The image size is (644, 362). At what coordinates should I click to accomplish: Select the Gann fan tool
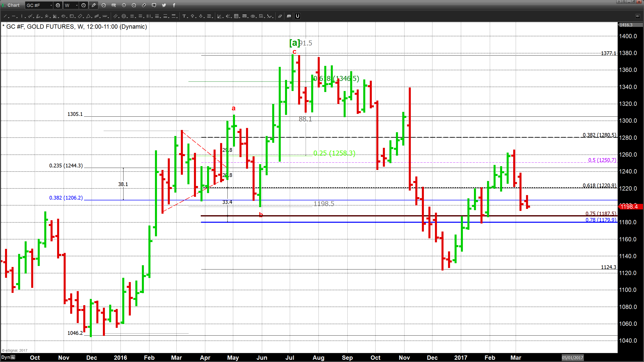38,16
